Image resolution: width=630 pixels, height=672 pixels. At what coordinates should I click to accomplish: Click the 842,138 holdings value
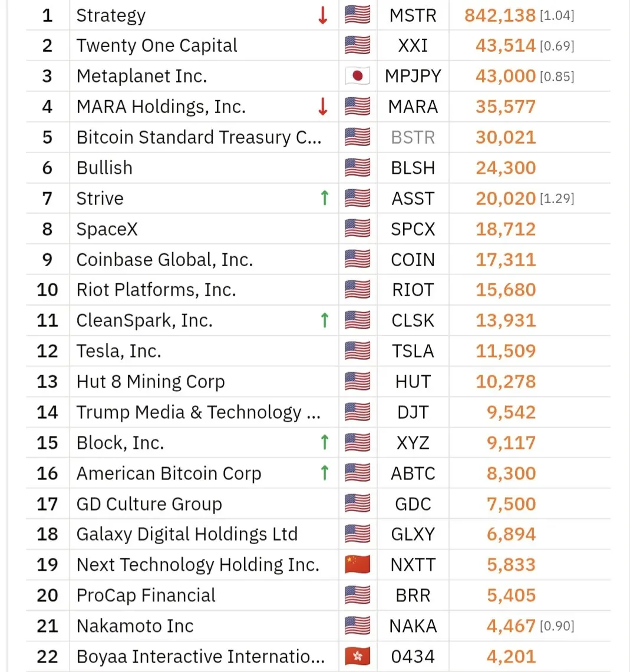point(500,16)
